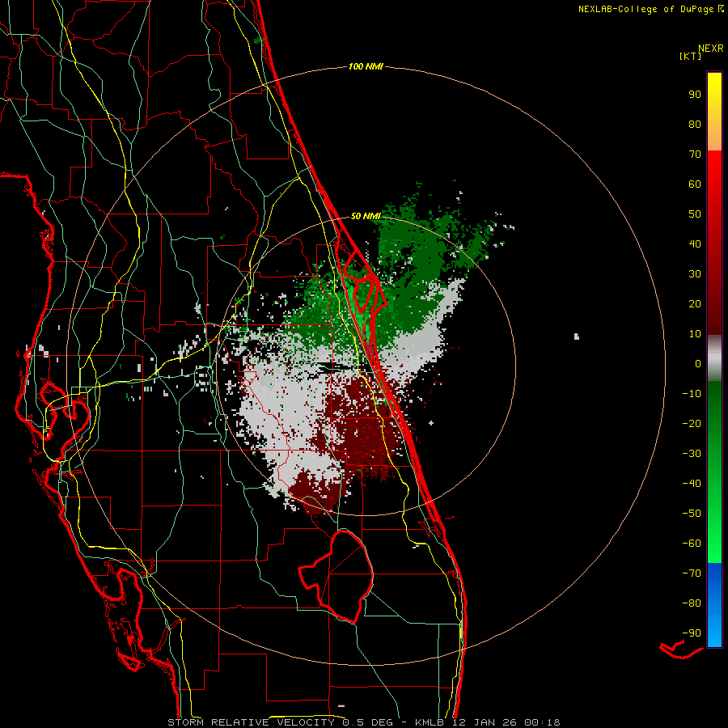Click the -50 tick label on velocity scale
728x728 pixels.
692,514
